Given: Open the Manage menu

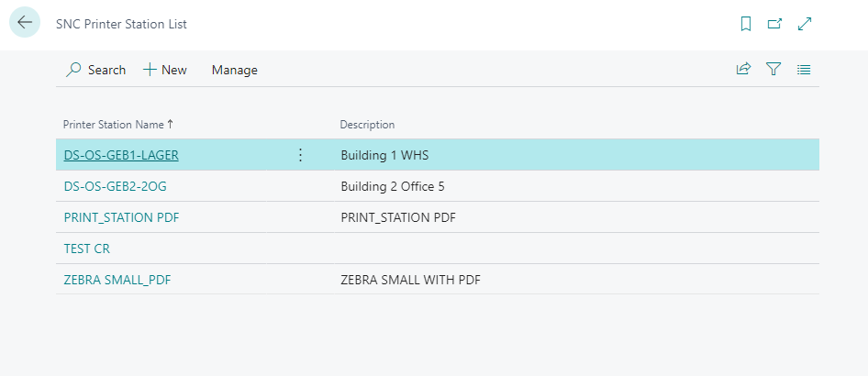Looking at the screenshot, I should 234,70.
